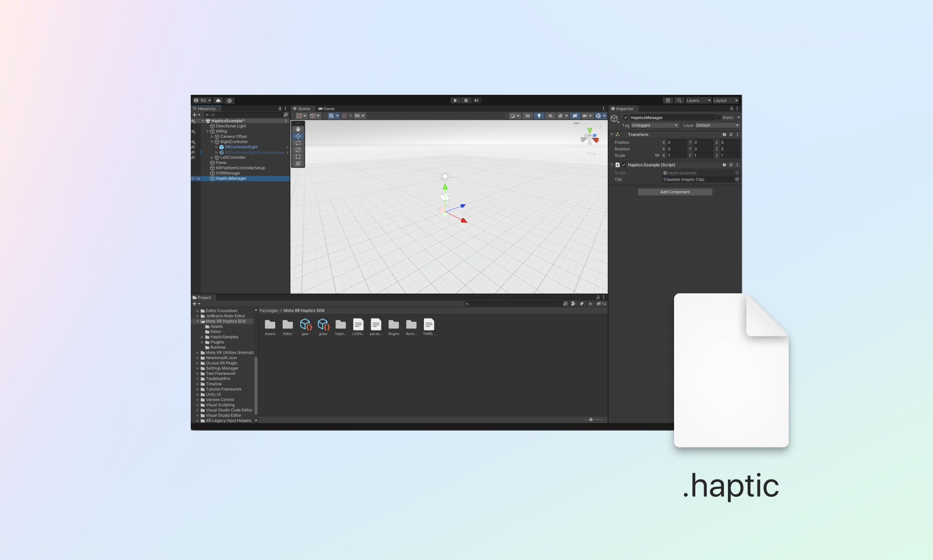Viewport: 933px width, 560px height.
Task: Open prefab XRControllerRight arrow
Action: (287, 147)
